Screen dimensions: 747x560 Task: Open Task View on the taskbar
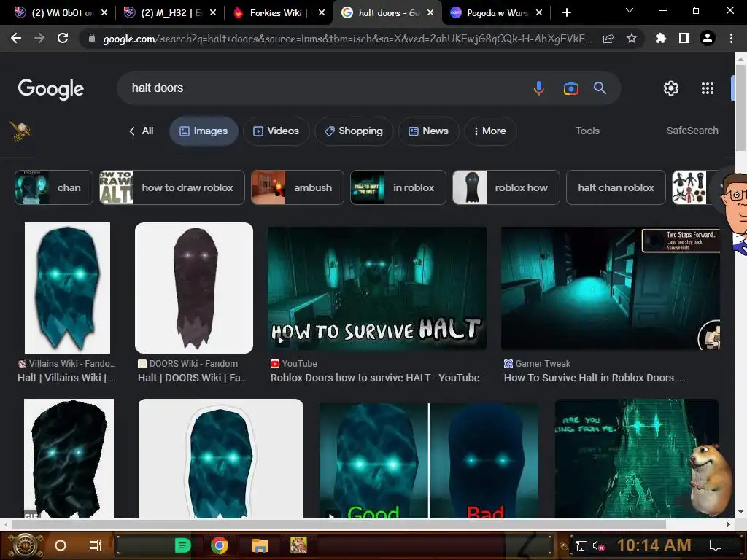pyautogui.click(x=96, y=545)
